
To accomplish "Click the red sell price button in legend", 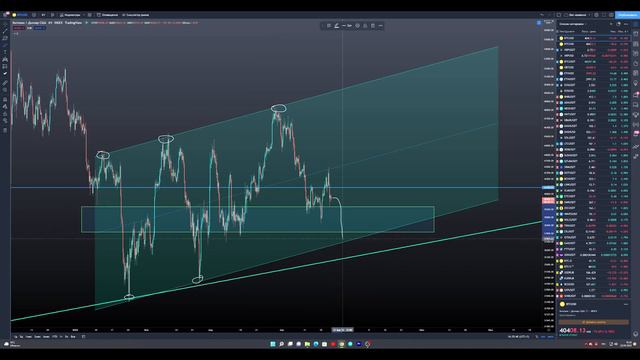I will pyautogui.click(x=19, y=28).
